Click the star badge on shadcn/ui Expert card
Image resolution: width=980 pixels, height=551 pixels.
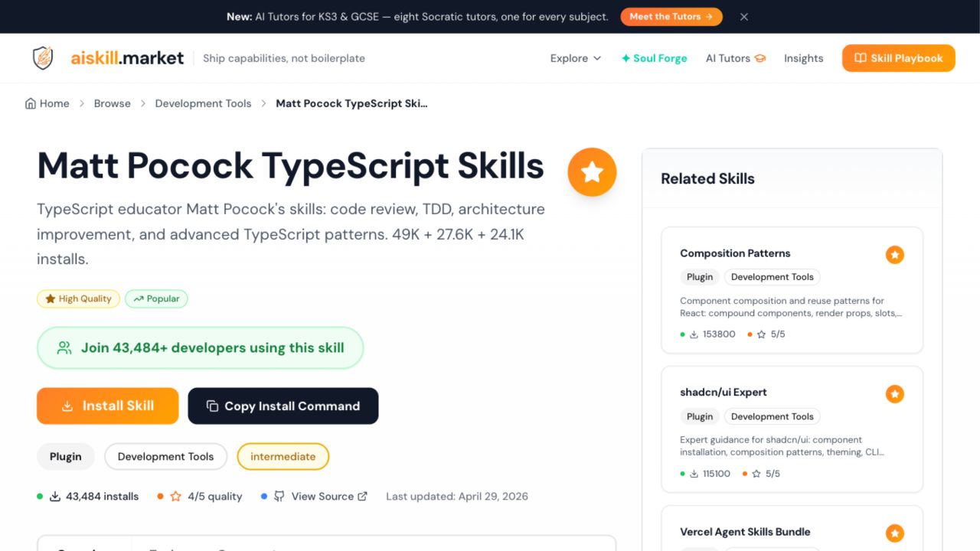(895, 394)
